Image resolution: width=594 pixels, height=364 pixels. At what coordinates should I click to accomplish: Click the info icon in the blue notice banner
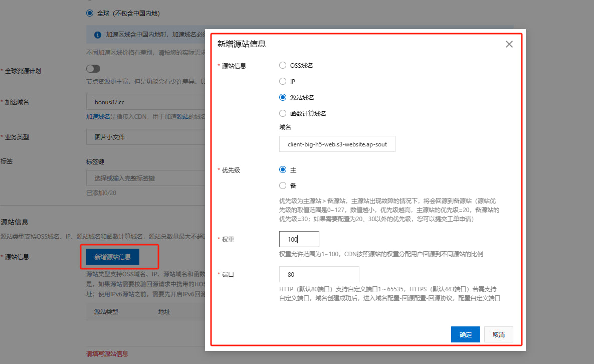click(98, 36)
